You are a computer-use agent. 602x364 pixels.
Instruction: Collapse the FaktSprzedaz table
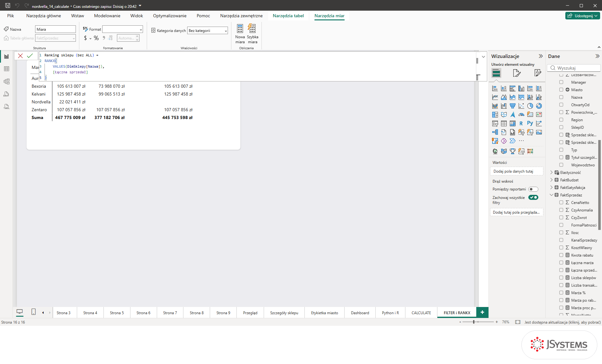[552, 195]
